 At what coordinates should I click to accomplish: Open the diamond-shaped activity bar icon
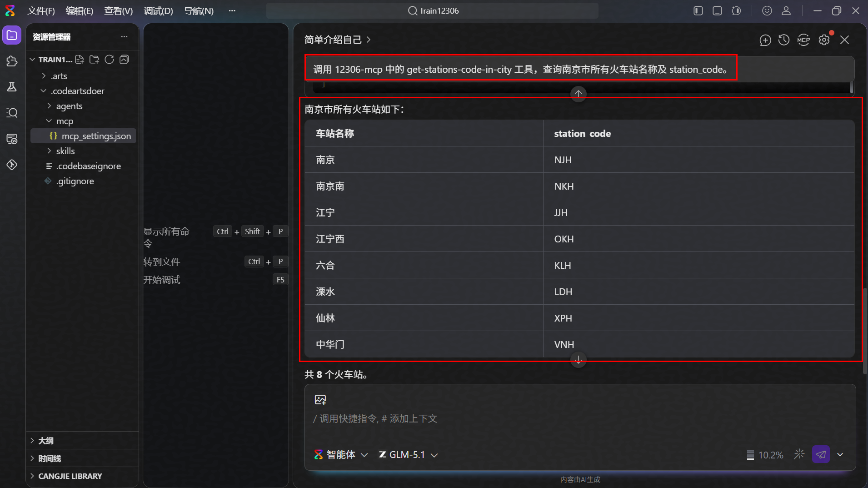click(12, 165)
